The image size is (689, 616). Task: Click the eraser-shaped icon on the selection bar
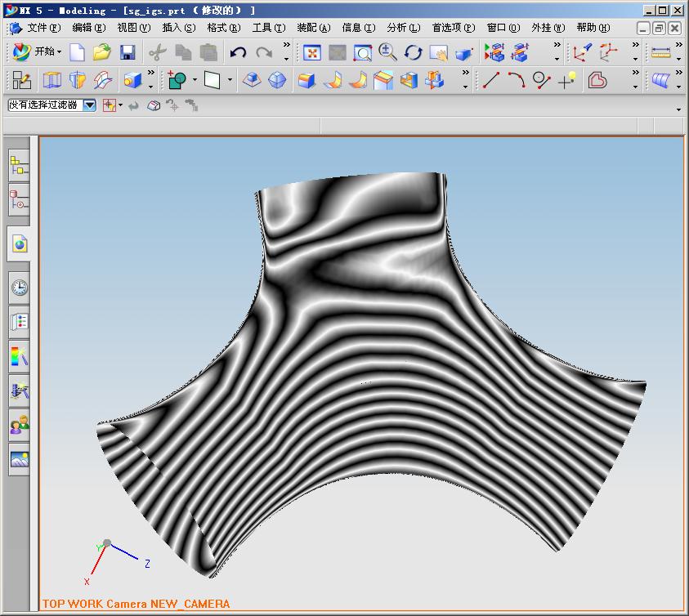(x=154, y=105)
